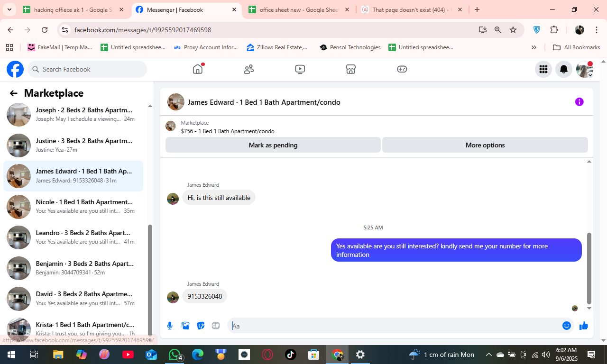Open Justine 3 Beds 2 Baths conversation
Image resolution: width=607 pixels, height=364 pixels.
(x=74, y=145)
